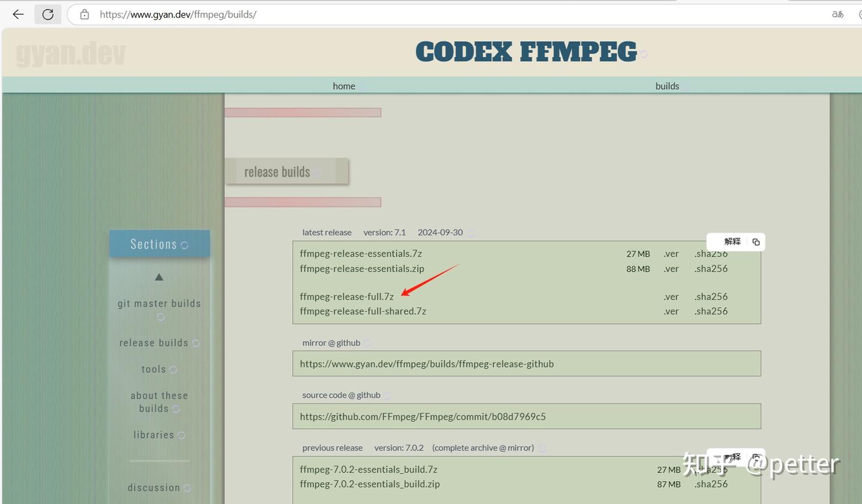
Task: Open the builds navigation tab
Action: [667, 86]
